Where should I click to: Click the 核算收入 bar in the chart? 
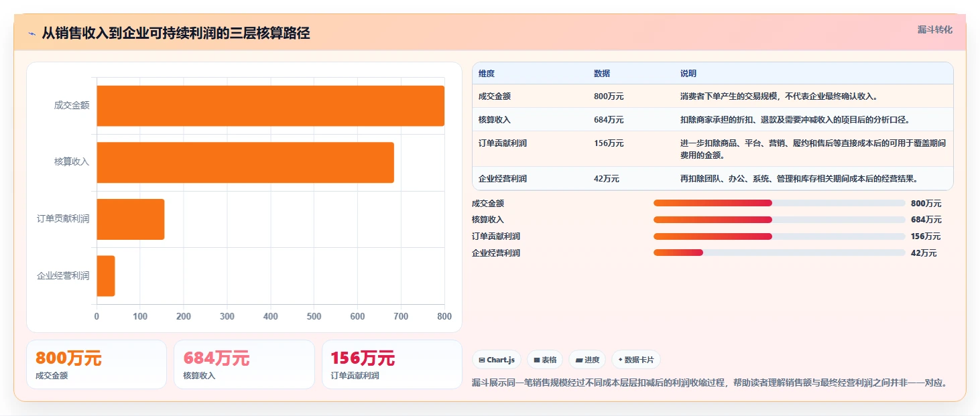pos(245,162)
